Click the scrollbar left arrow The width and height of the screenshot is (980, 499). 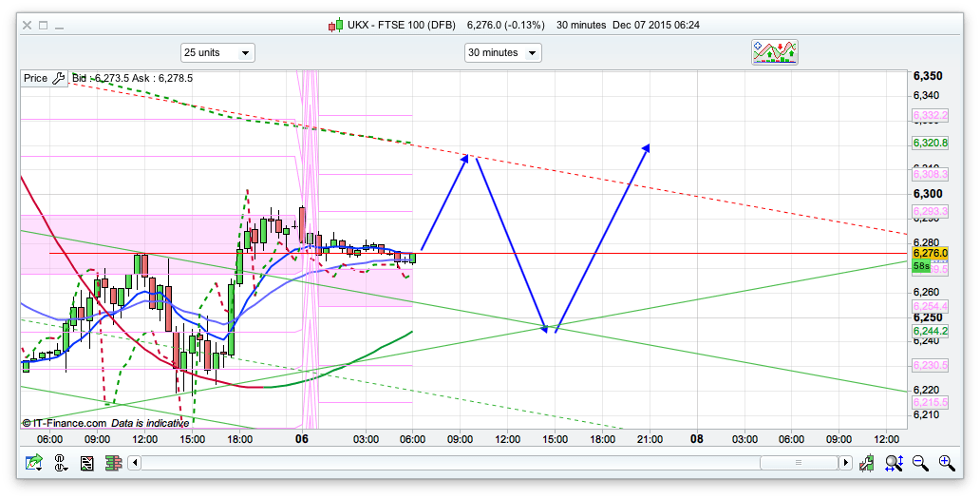click(135, 463)
